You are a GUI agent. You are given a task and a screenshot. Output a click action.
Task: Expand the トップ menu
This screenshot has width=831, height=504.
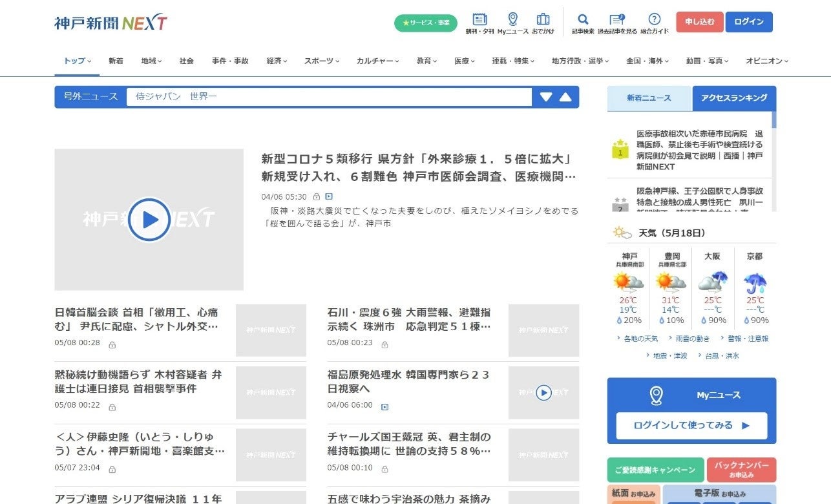point(78,61)
